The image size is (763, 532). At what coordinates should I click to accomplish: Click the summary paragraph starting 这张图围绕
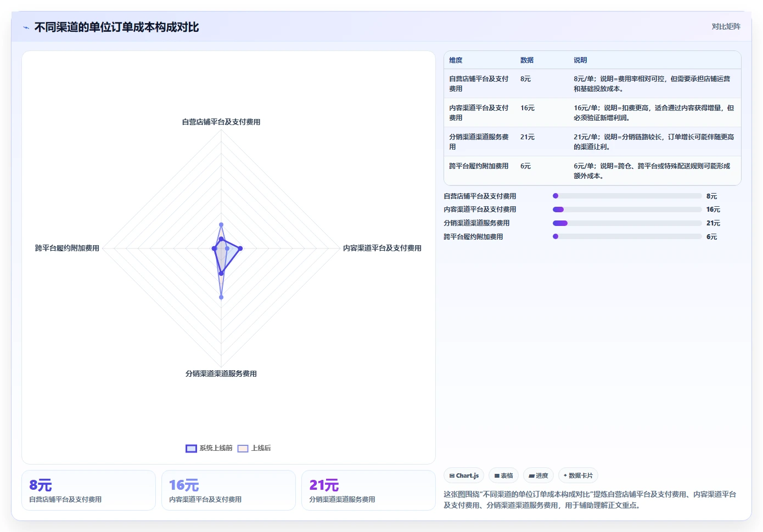(x=590, y=500)
